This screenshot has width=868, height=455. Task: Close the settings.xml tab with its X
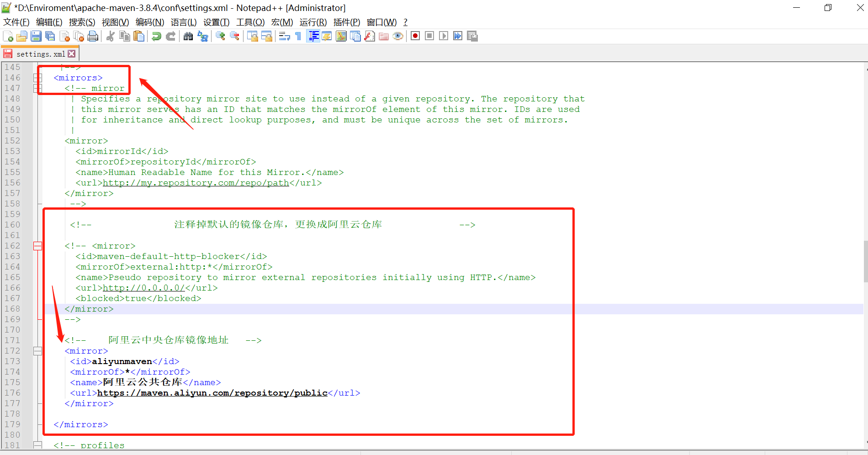click(72, 54)
